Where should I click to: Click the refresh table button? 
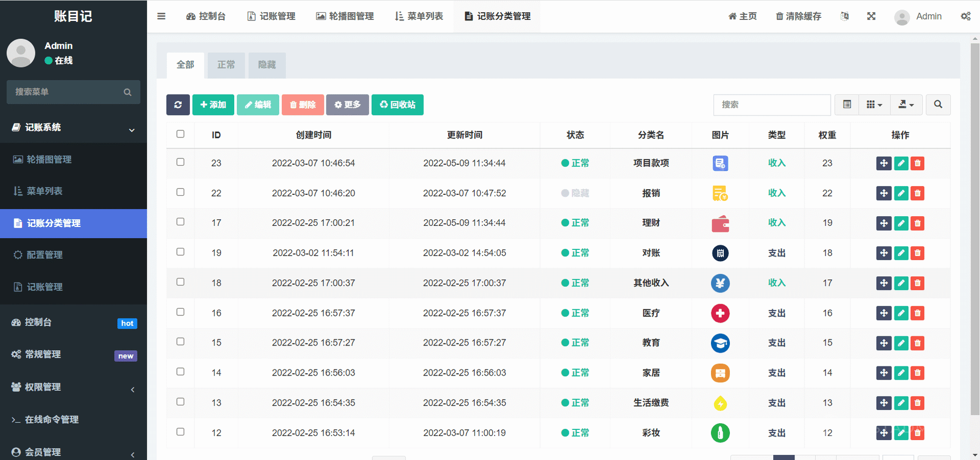[x=177, y=105]
